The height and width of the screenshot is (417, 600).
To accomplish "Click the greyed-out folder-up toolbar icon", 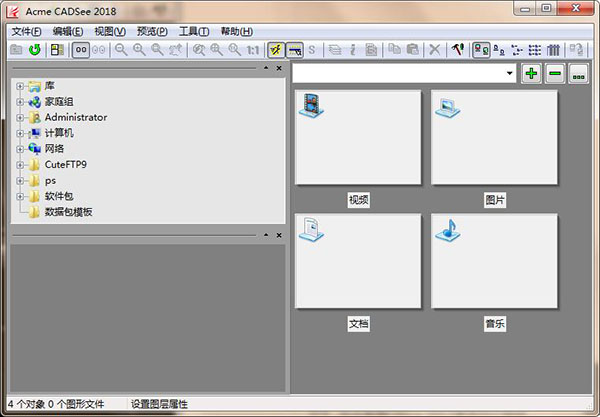I will tap(16, 50).
